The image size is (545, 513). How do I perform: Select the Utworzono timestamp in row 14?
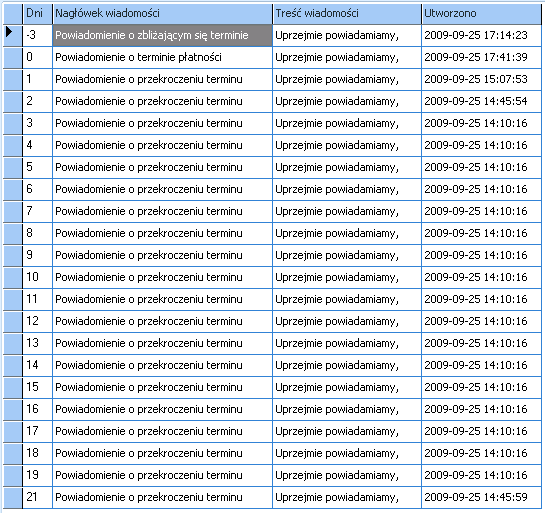click(481, 365)
